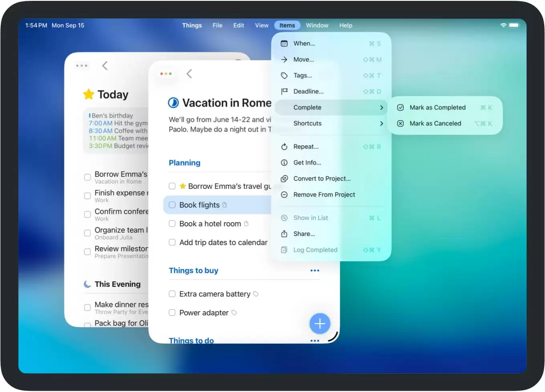Check off the Book flights to-do
545x392 pixels.
(x=172, y=205)
